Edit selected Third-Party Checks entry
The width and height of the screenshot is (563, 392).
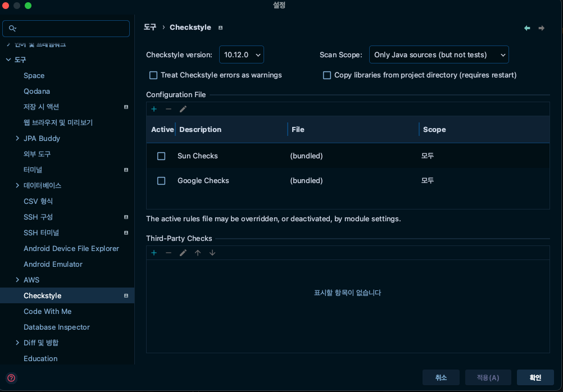click(x=183, y=253)
